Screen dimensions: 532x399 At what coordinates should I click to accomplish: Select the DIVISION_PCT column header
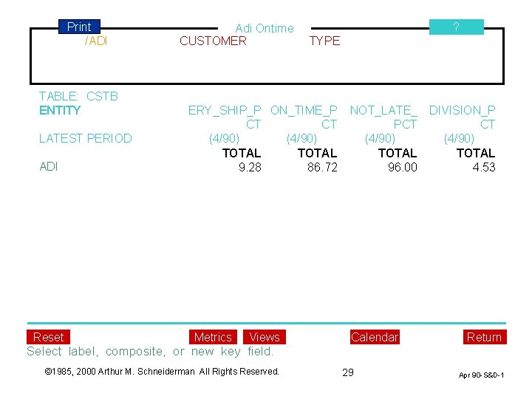click(x=462, y=117)
